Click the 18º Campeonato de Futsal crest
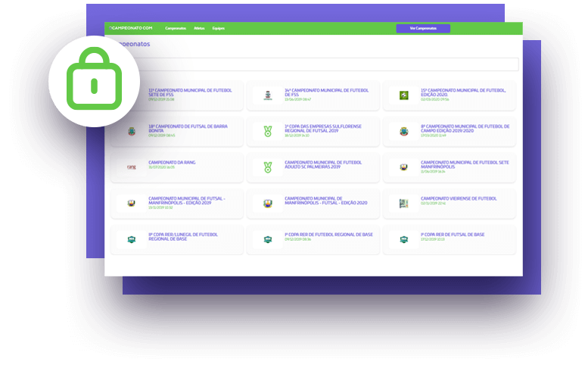 [131, 131]
